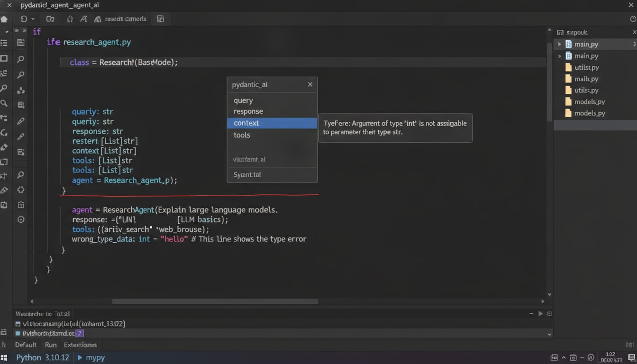Click the Python 3.10.12 interpreter in the status bar
This screenshot has height=364, width=637.
pyautogui.click(x=43, y=357)
